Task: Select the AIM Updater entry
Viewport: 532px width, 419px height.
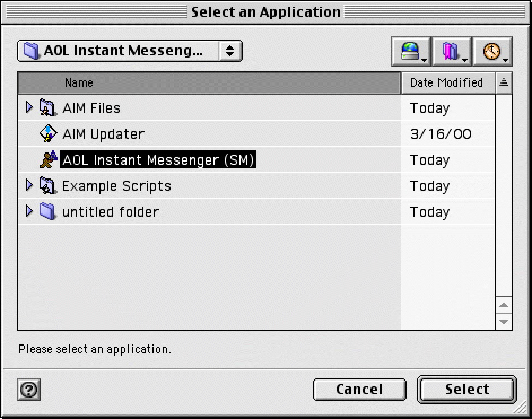Action: [256, 134]
